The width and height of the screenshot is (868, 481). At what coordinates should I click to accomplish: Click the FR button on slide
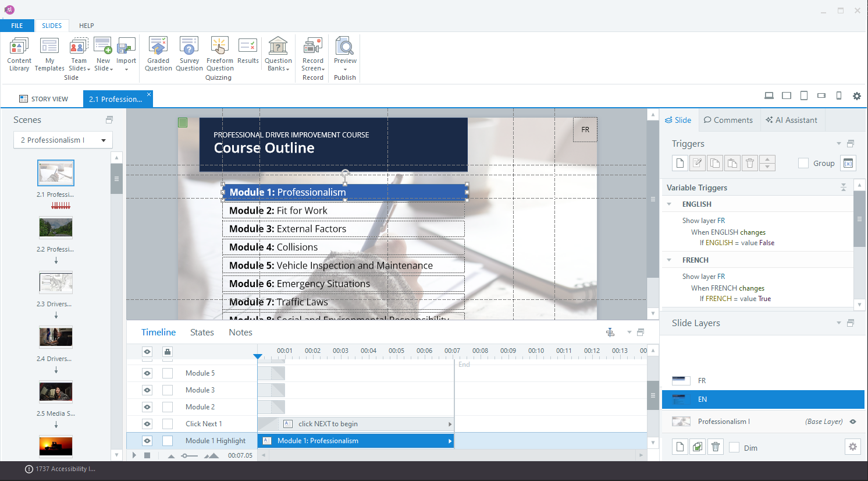[585, 130]
